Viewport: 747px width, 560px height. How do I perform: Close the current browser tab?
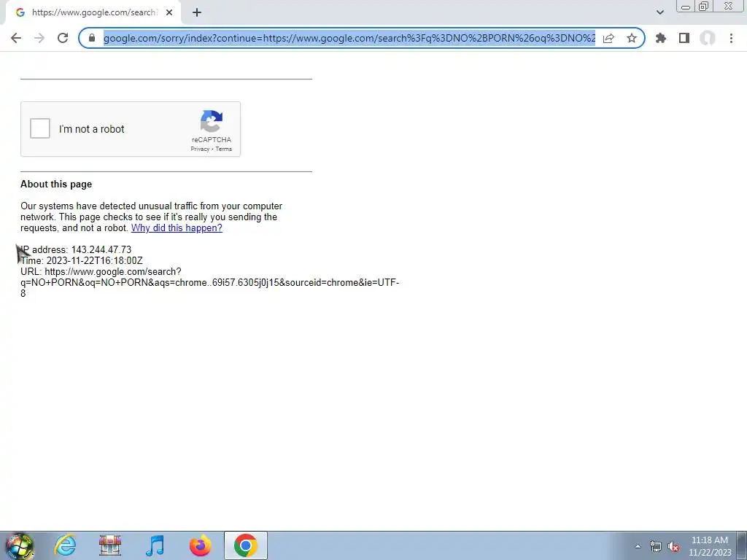coord(169,12)
